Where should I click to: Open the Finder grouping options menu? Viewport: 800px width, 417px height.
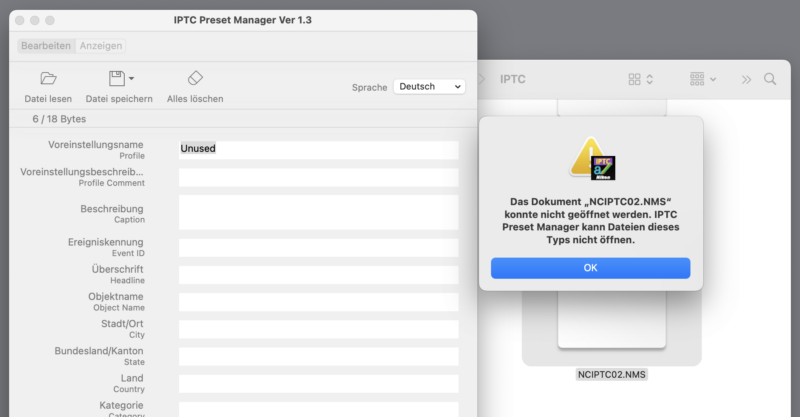703,79
